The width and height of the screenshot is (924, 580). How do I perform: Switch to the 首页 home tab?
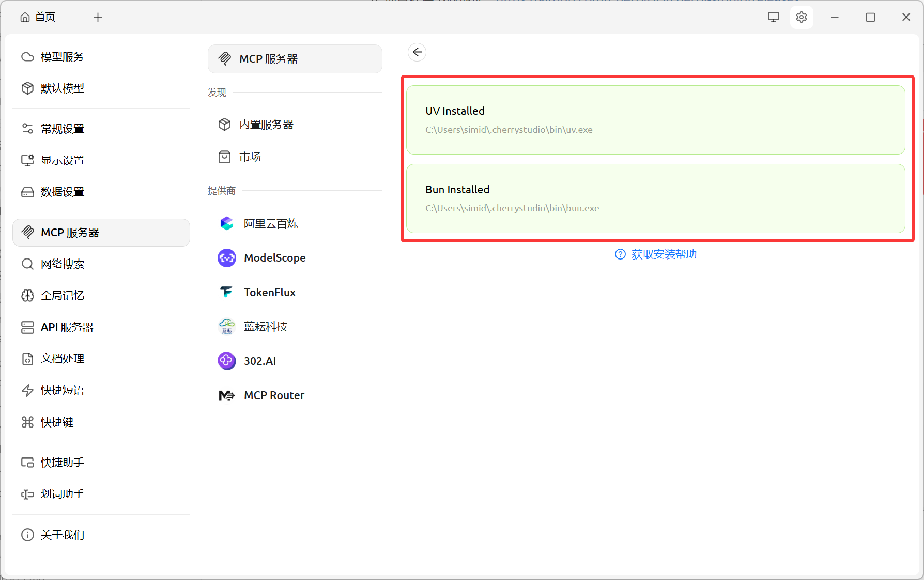(38, 18)
